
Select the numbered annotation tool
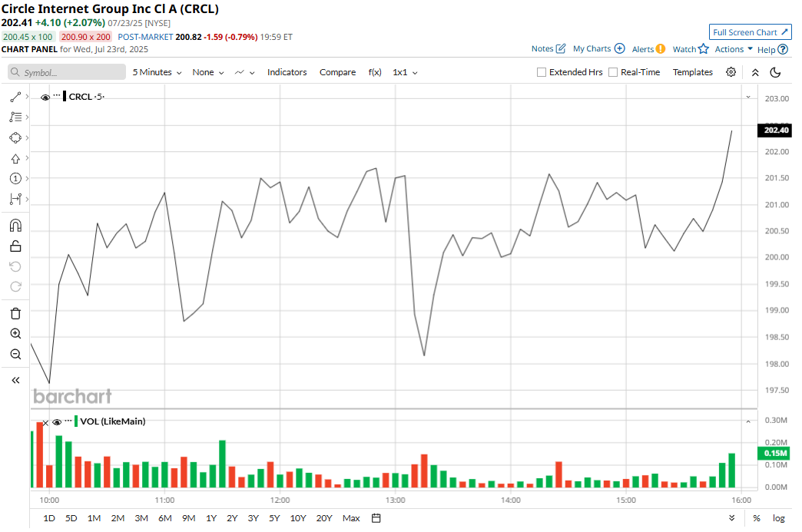point(15,178)
